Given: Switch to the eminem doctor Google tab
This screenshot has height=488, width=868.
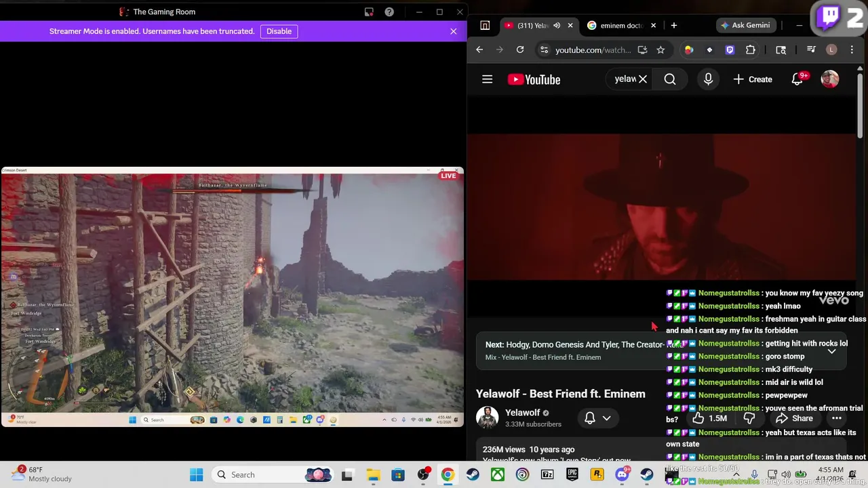Looking at the screenshot, I should pos(616,25).
